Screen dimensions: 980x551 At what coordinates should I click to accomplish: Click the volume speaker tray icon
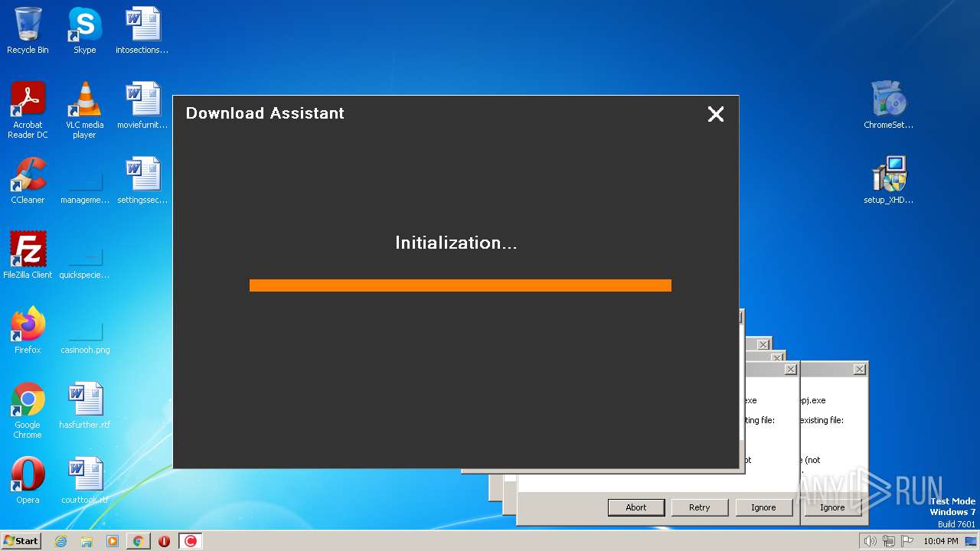tap(871, 541)
